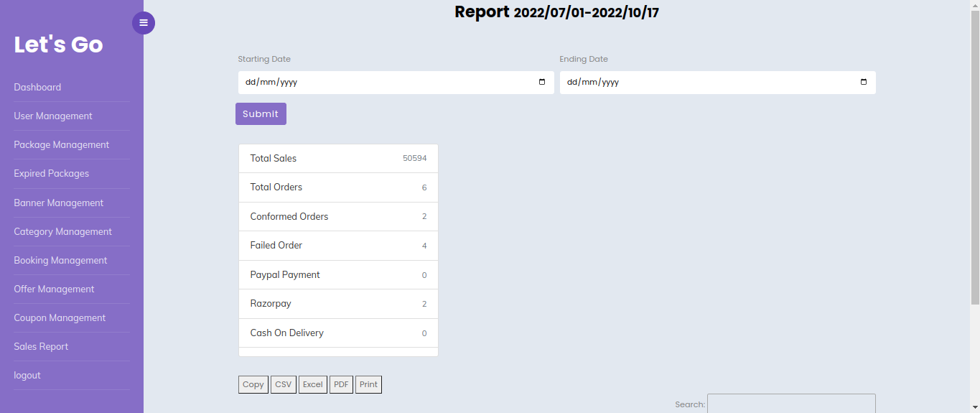Select the Failed Order row
The width and height of the screenshot is (980, 413).
click(x=338, y=246)
